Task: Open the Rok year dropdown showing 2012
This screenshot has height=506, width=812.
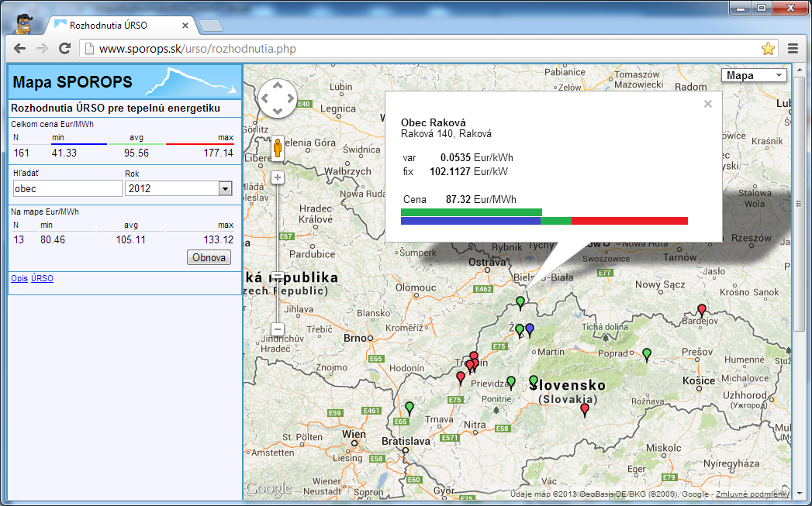Action: 178,188
